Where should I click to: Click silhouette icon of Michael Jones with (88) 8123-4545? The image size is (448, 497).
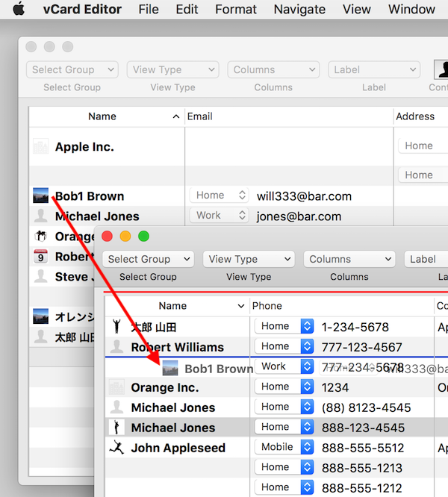(x=116, y=407)
